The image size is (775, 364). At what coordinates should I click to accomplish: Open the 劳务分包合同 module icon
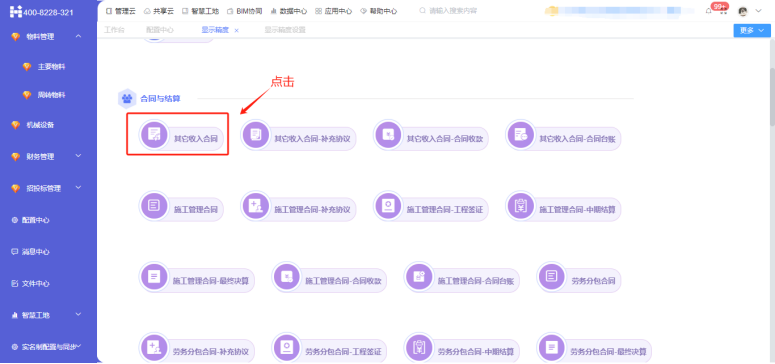(552, 276)
